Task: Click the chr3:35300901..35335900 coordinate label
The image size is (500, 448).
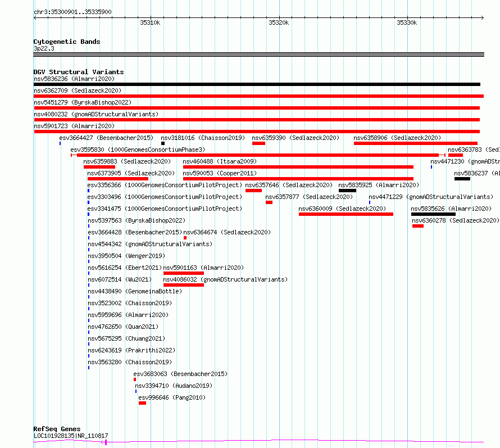Action: tap(72, 12)
